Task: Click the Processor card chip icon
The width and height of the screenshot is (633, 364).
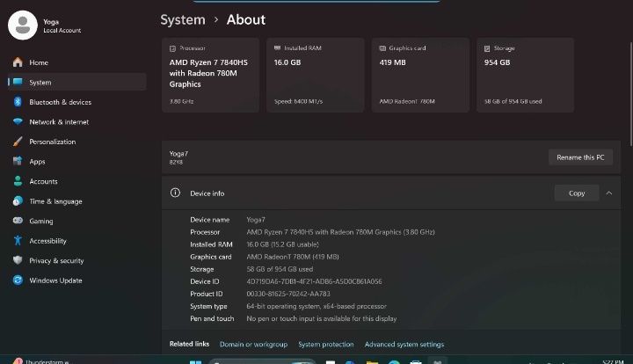Action: coord(173,48)
